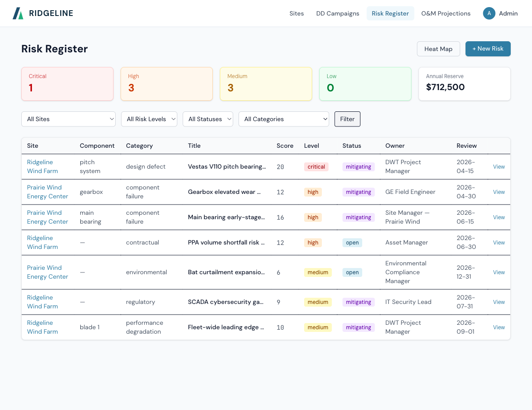Click the + New Risk button
The height and width of the screenshot is (410, 532).
tap(488, 49)
